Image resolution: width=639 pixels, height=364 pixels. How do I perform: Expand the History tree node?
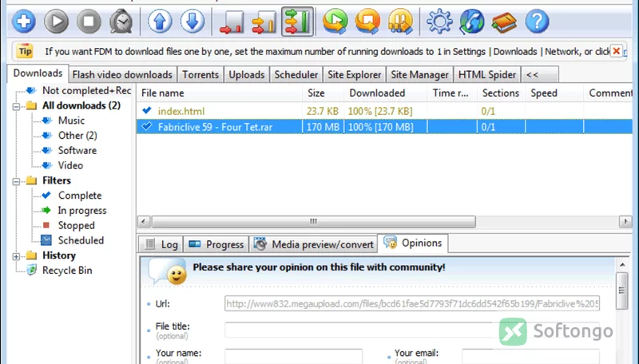click(16, 256)
